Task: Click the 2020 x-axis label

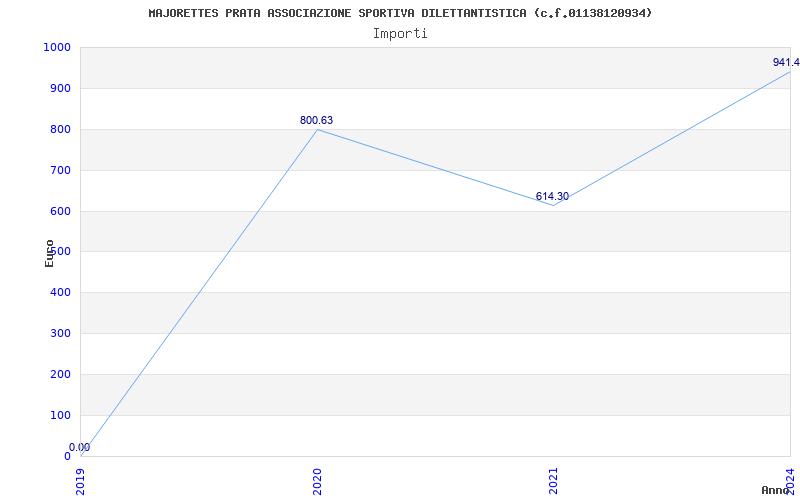Action: pos(317,481)
